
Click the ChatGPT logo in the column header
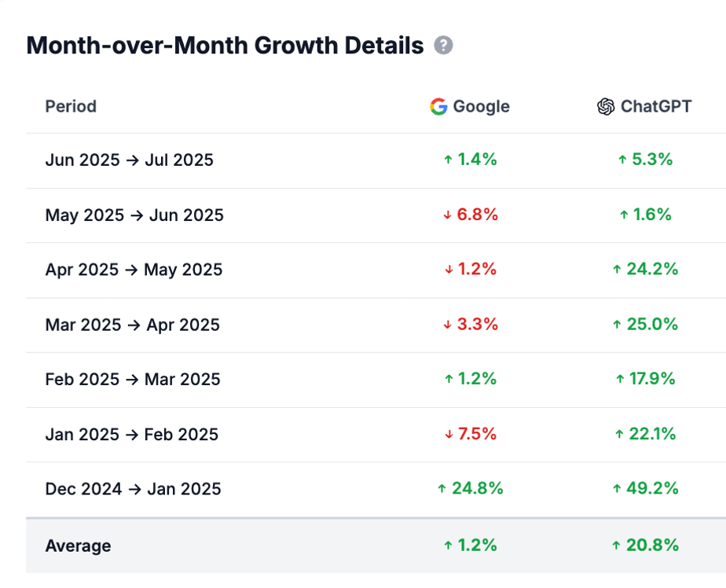[605, 106]
